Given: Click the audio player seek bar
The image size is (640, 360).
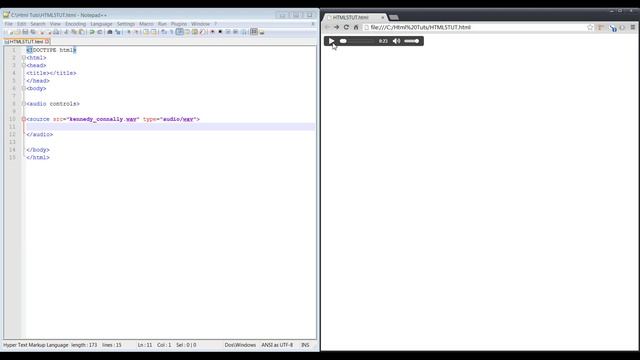Looking at the screenshot, I should [358, 41].
